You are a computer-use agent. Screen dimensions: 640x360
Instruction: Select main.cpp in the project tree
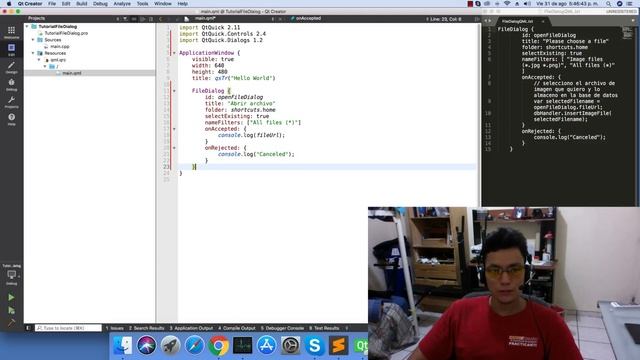(60, 47)
